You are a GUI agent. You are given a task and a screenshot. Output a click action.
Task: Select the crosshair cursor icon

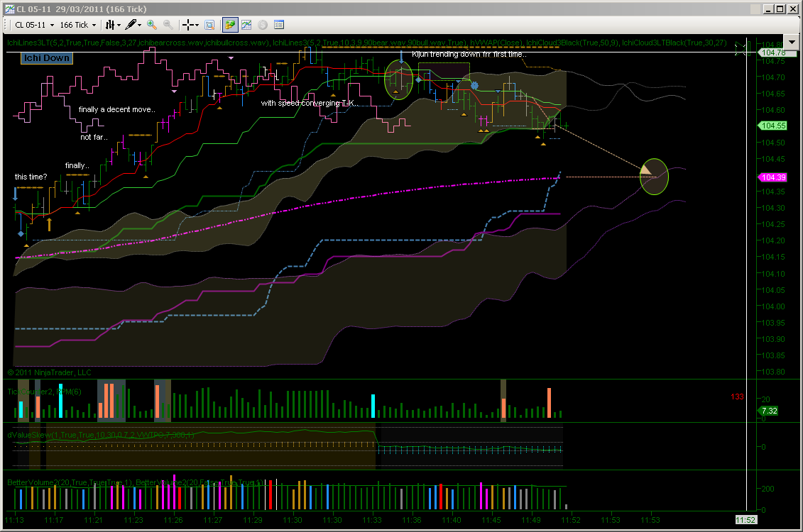[188, 25]
